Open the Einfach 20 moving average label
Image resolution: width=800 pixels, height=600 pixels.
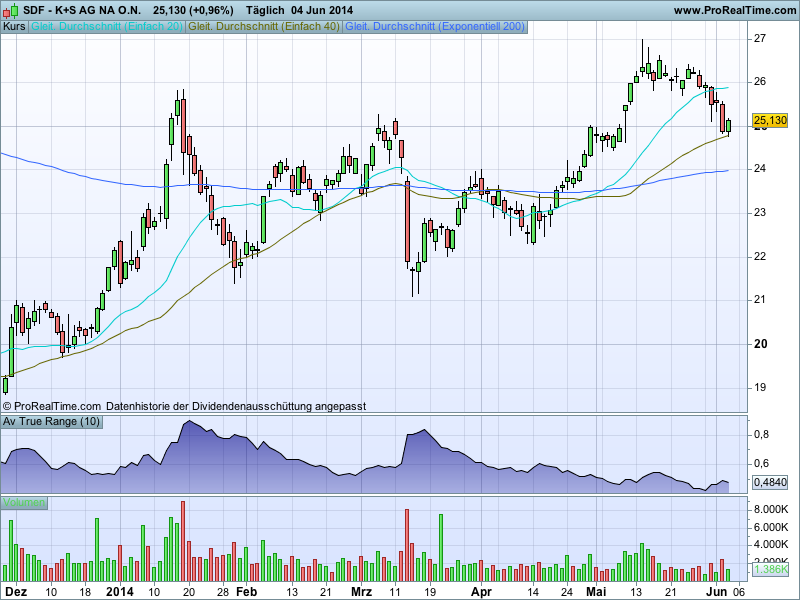107,27
